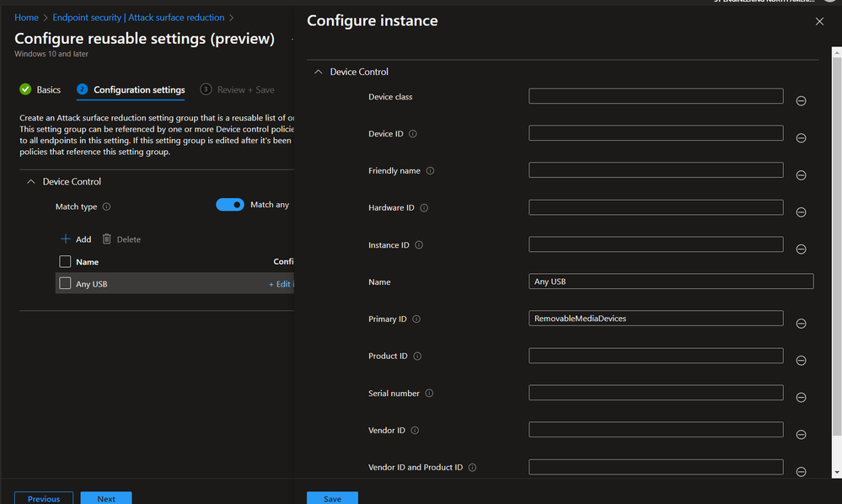Collapse Device Control in Configure instance panel

point(319,72)
